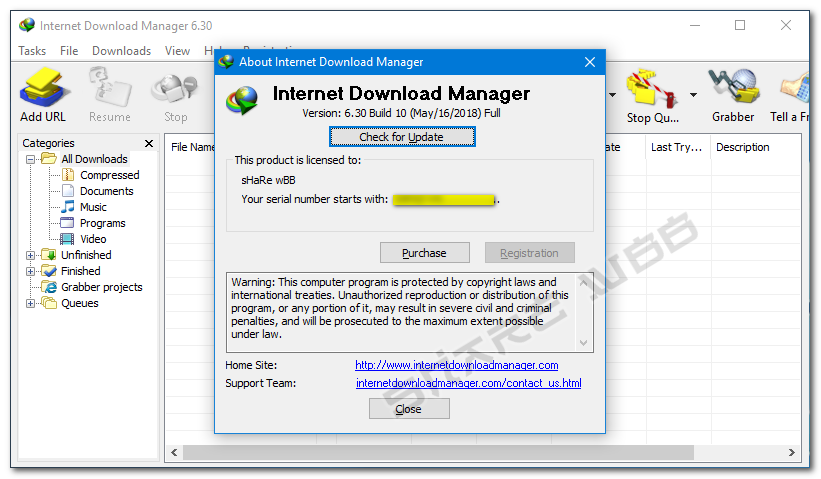Click the Close button in About dialog
The width and height of the screenshot is (821, 479).
(x=409, y=409)
